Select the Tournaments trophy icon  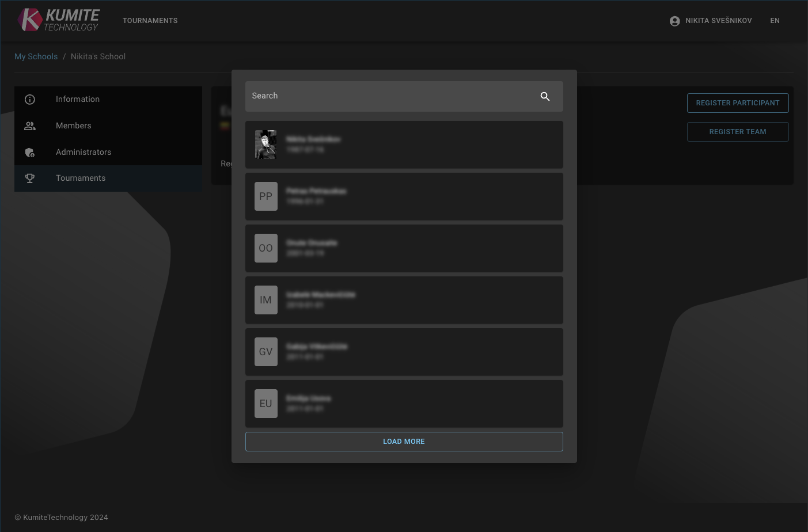coord(30,178)
